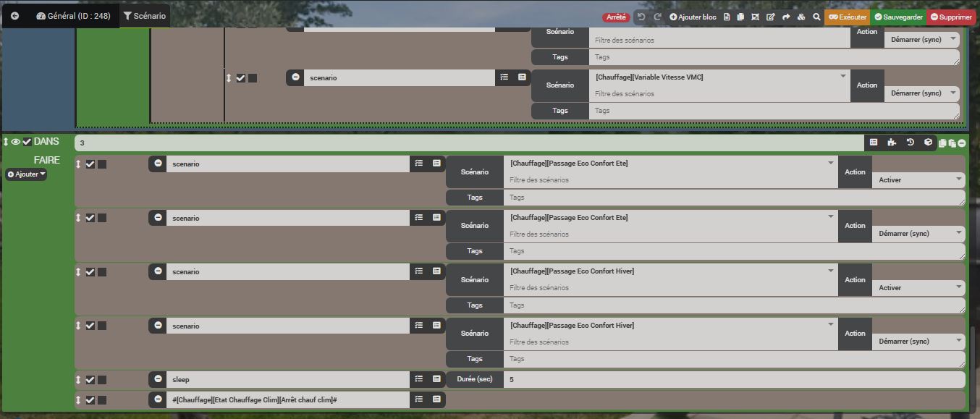
Task: Open the scenario edit pencil icon
Action: [771, 17]
